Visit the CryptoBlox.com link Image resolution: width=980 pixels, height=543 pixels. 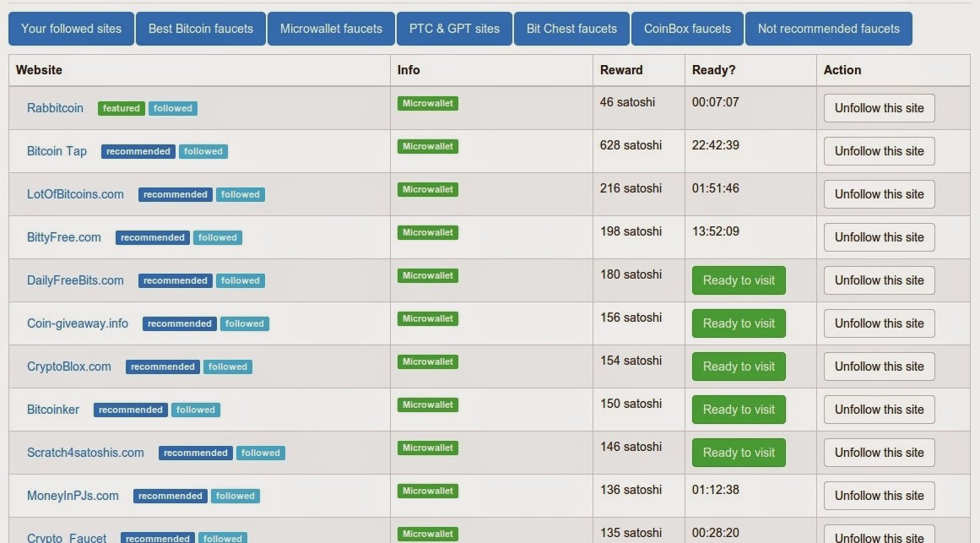click(x=68, y=367)
